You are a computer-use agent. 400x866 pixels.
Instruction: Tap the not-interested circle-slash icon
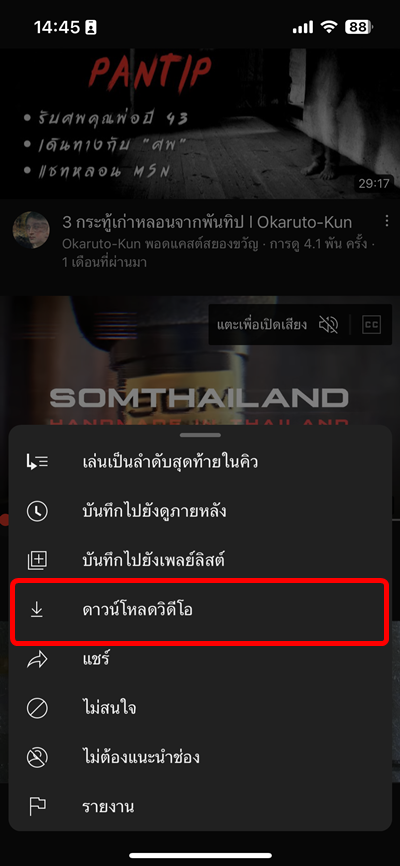point(37,708)
